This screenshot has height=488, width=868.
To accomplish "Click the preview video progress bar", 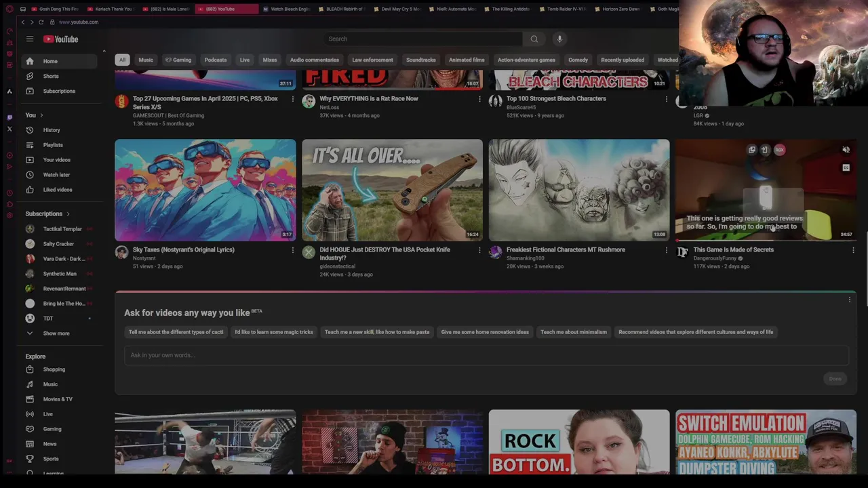I will (766, 240).
